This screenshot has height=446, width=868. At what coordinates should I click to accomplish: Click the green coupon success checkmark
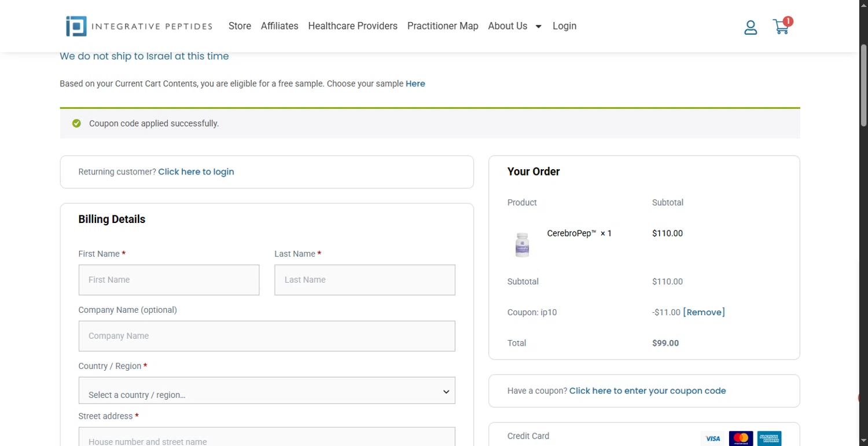(x=76, y=123)
